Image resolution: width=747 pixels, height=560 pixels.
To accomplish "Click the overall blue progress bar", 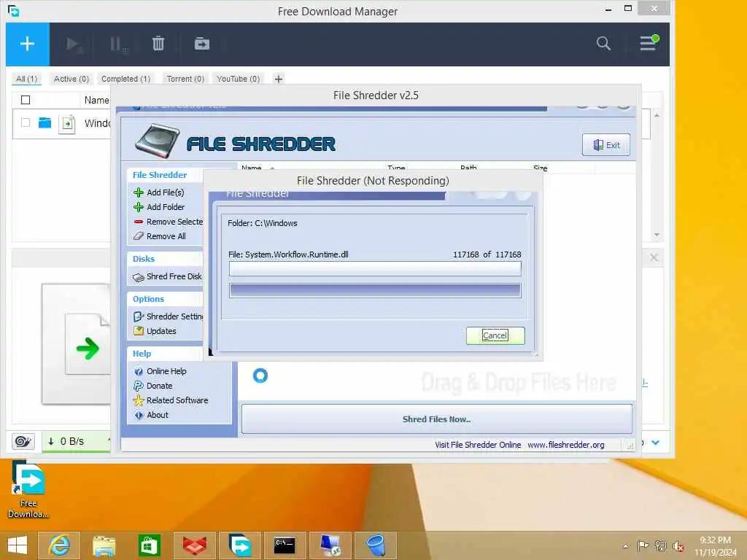I will point(375,290).
